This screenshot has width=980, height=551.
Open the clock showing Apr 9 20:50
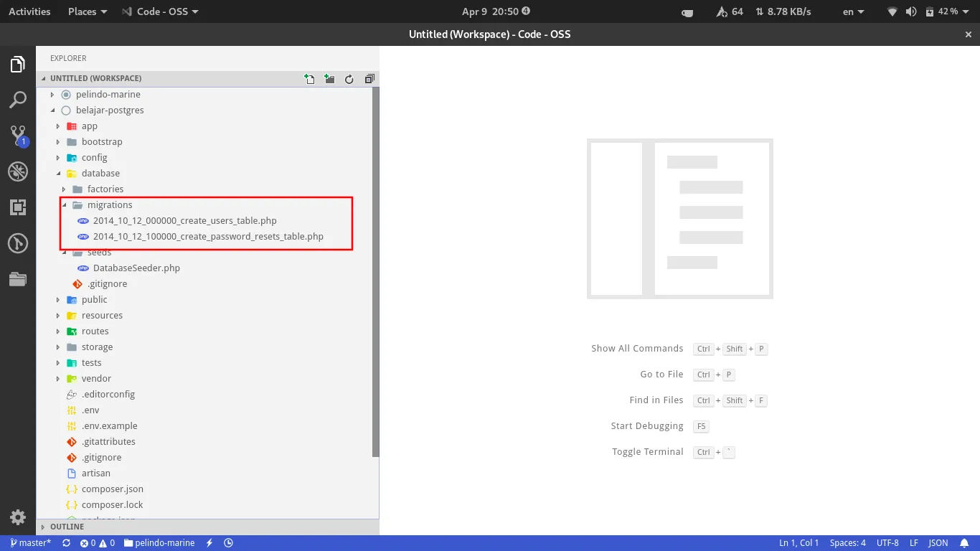tap(496, 11)
